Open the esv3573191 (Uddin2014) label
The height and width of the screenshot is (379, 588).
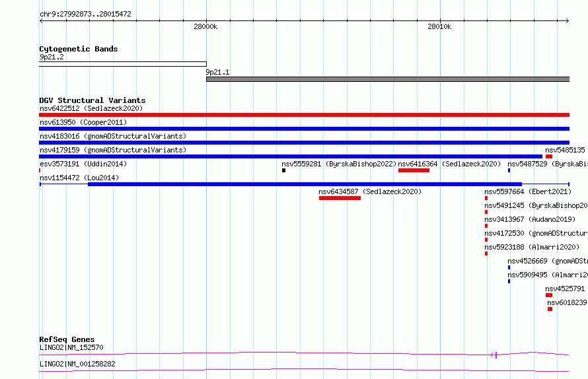[83, 164]
